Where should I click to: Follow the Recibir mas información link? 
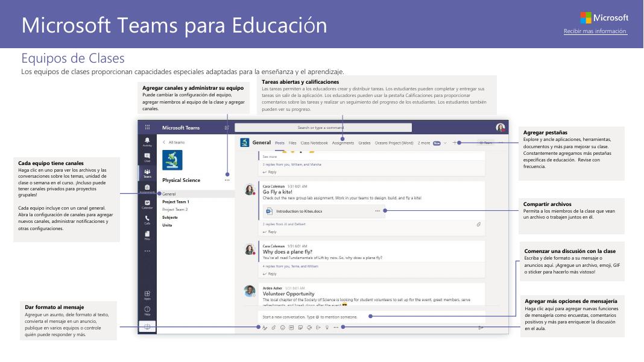click(x=595, y=31)
